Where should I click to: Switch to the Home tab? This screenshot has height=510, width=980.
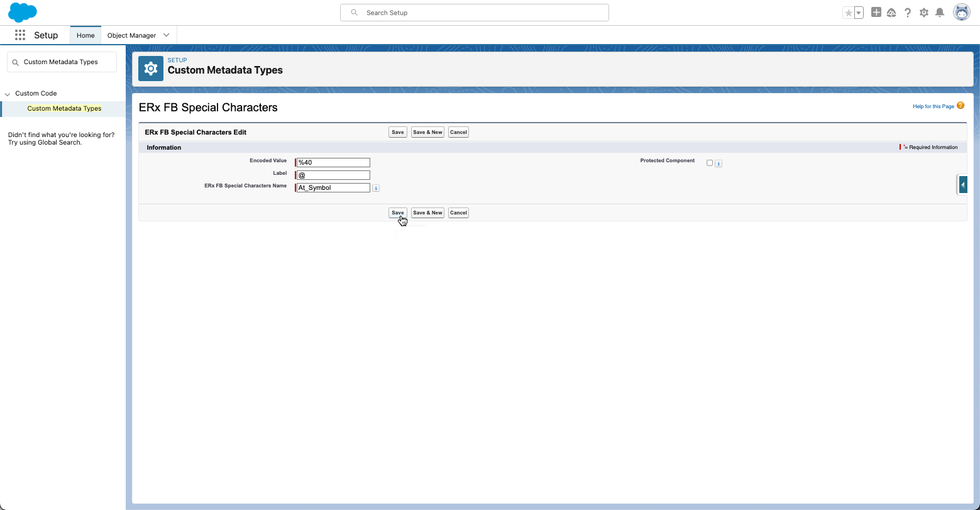pyautogui.click(x=85, y=35)
